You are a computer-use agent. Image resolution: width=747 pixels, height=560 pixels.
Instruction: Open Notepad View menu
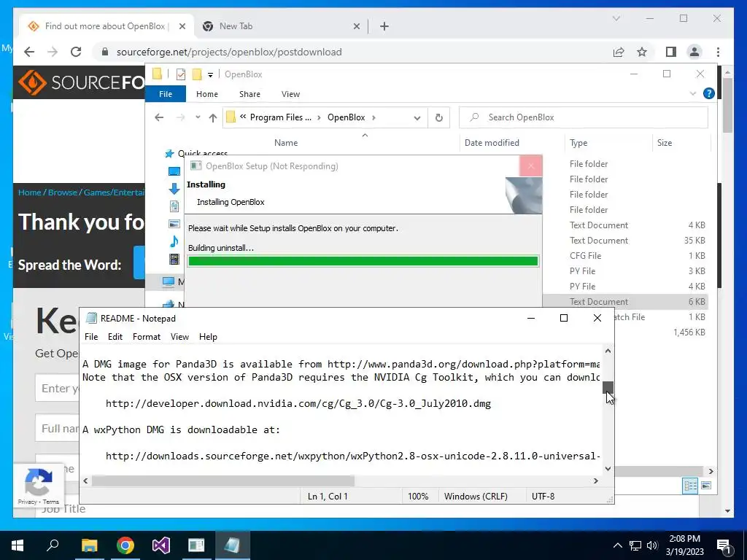[179, 337]
